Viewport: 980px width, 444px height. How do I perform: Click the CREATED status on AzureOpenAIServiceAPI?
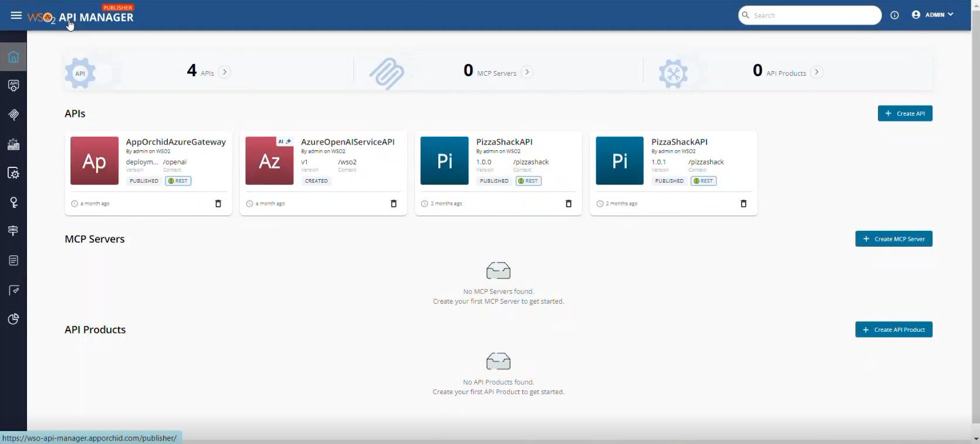click(316, 181)
